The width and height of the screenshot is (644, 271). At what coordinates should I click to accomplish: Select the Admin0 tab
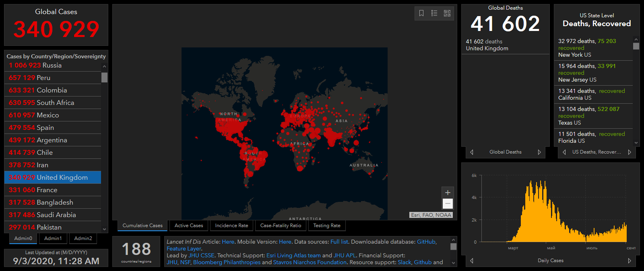point(23,238)
